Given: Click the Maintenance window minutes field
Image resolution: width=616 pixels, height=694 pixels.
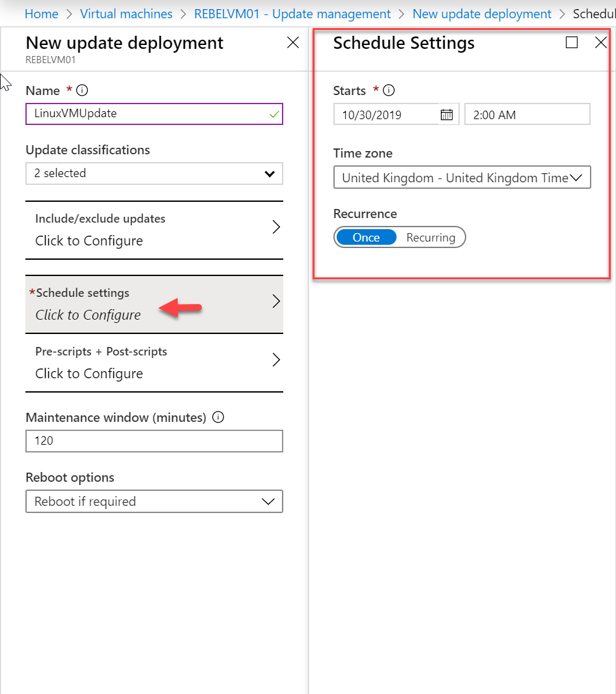Looking at the screenshot, I should tap(154, 441).
